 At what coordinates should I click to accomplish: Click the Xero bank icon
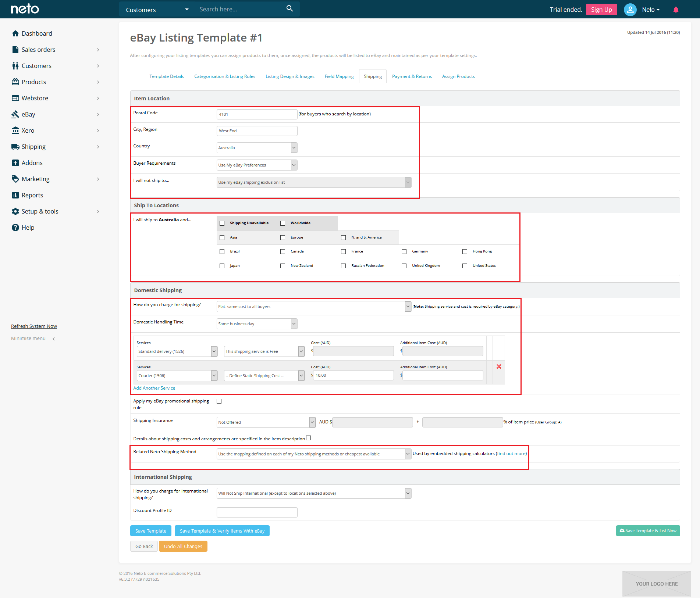pos(15,130)
